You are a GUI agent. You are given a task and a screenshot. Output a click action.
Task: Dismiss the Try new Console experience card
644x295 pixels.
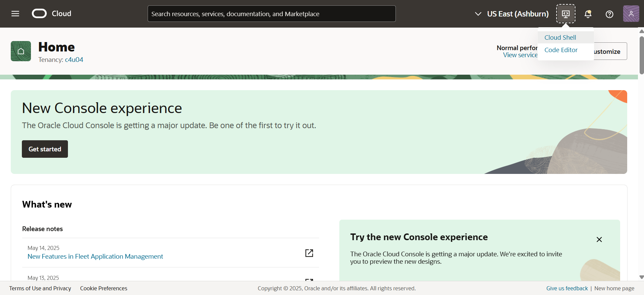pyautogui.click(x=599, y=239)
